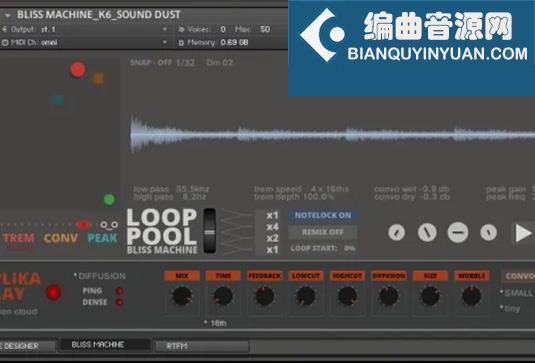Click the SIZE knob

tap(430, 296)
